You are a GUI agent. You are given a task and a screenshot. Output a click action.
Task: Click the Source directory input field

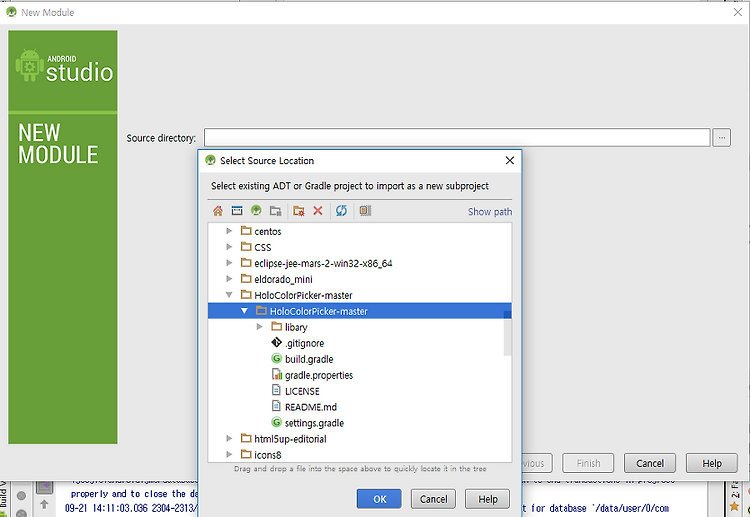click(x=457, y=138)
